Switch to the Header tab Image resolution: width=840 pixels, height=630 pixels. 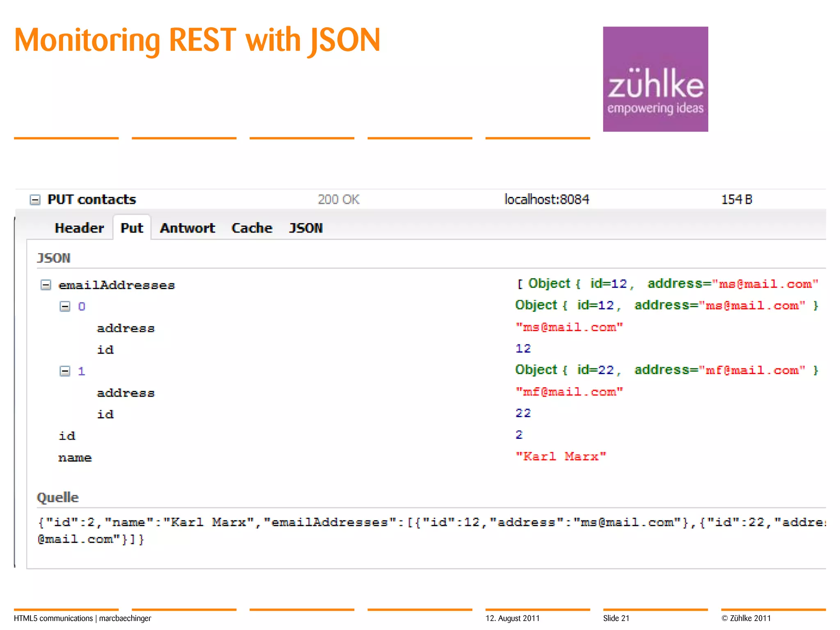coord(79,228)
